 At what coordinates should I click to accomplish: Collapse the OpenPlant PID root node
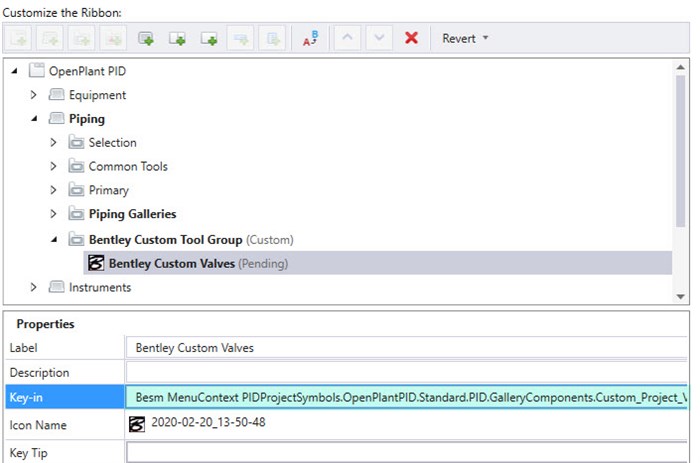pyautogui.click(x=14, y=71)
